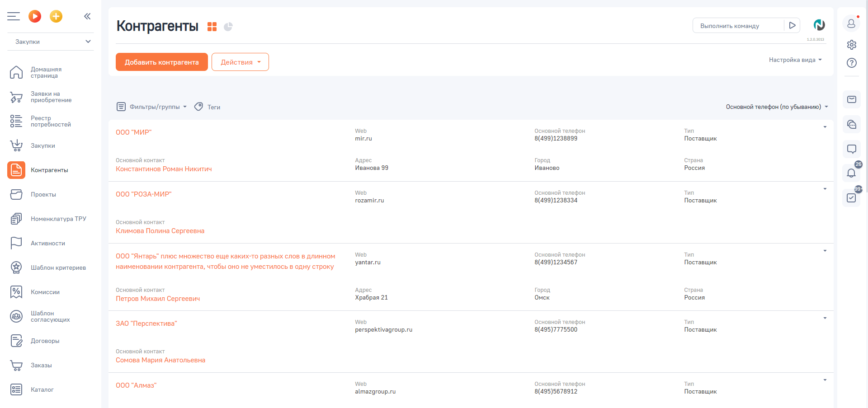
Task: Click the Теги tag icon
Action: click(198, 107)
